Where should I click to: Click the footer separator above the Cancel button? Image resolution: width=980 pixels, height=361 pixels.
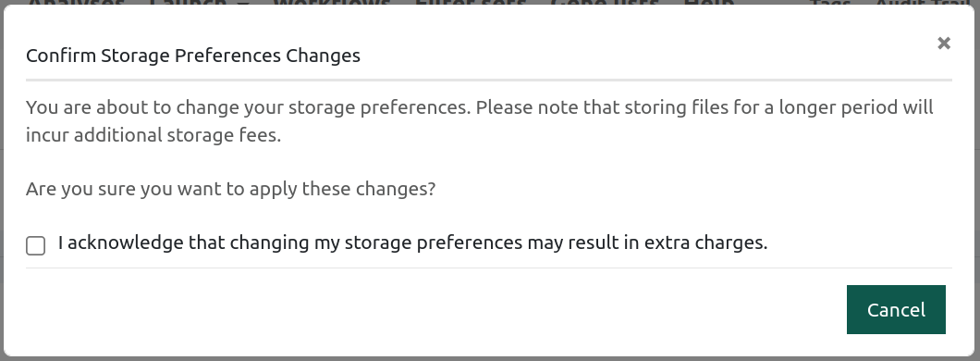(x=489, y=268)
